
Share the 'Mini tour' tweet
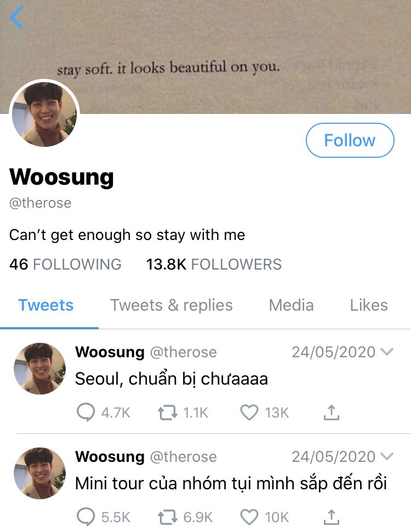pyautogui.click(x=331, y=517)
